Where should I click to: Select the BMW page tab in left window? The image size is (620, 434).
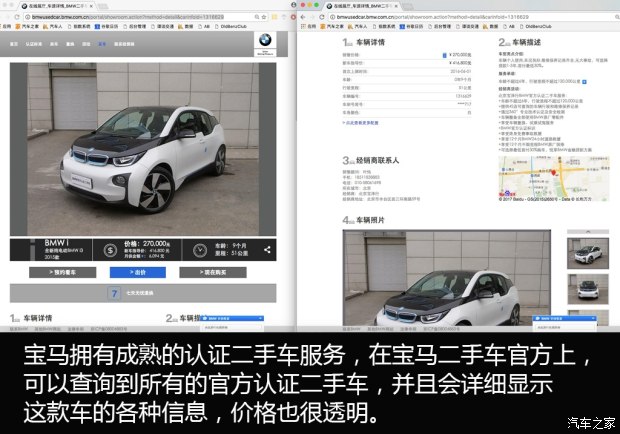tap(57, 6)
